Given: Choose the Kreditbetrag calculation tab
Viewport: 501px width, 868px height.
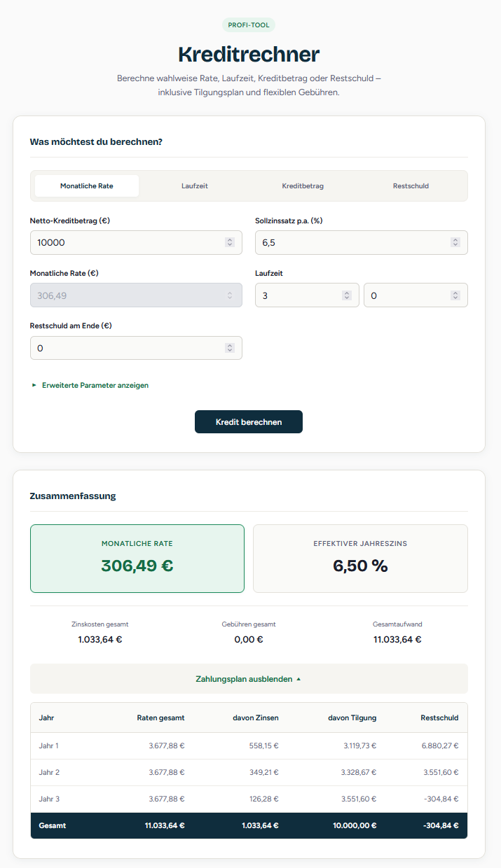Looking at the screenshot, I should (303, 186).
